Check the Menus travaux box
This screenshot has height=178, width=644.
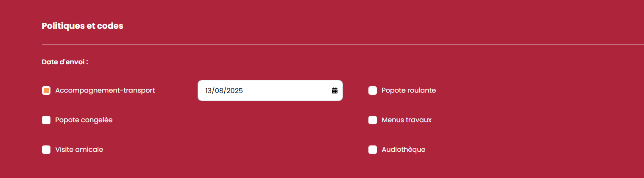click(373, 120)
